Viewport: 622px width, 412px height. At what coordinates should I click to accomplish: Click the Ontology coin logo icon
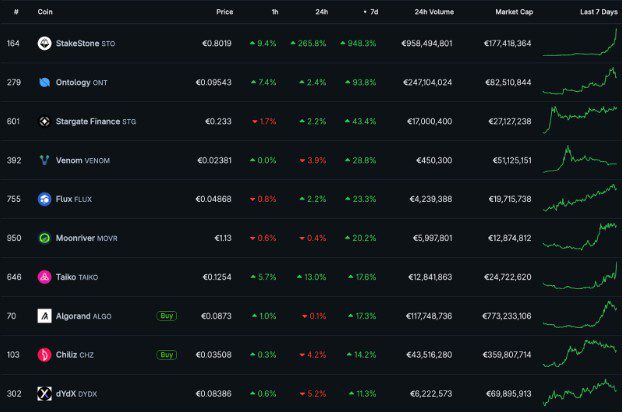coord(44,82)
